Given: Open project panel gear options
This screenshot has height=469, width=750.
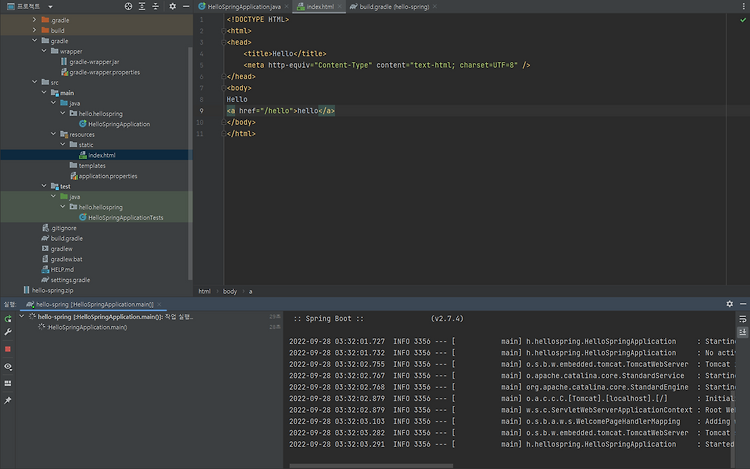Looking at the screenshot, I should pos(173,6).
